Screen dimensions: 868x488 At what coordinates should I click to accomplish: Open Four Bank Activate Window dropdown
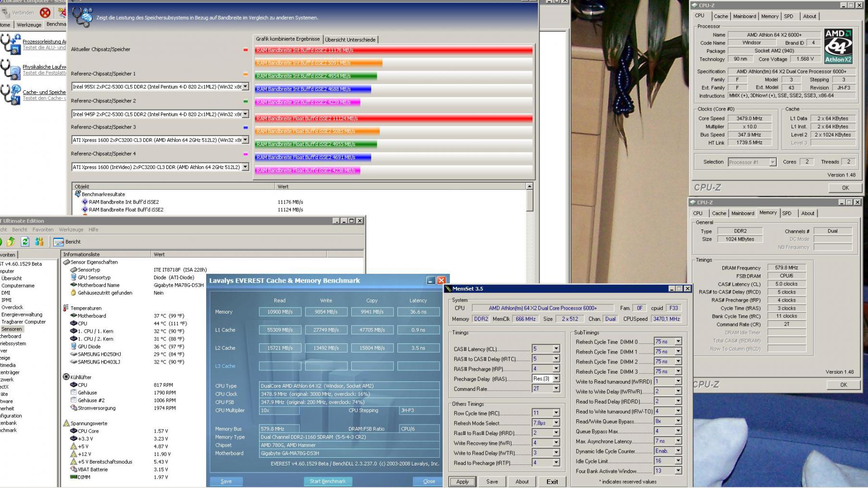click(x=678, y=471)
